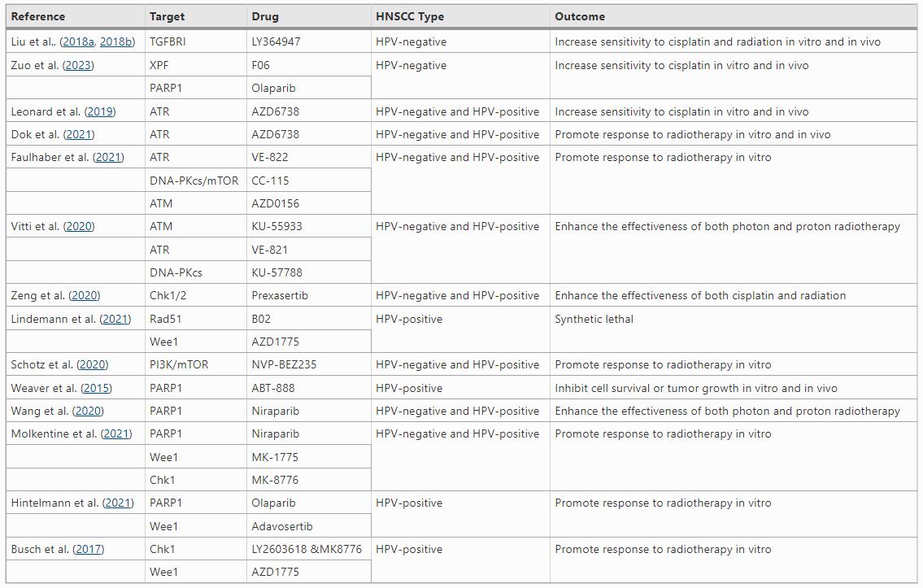This screenshot has height=588, width=923.
Task: Select the Drug column header
Action: pos(265,16)
